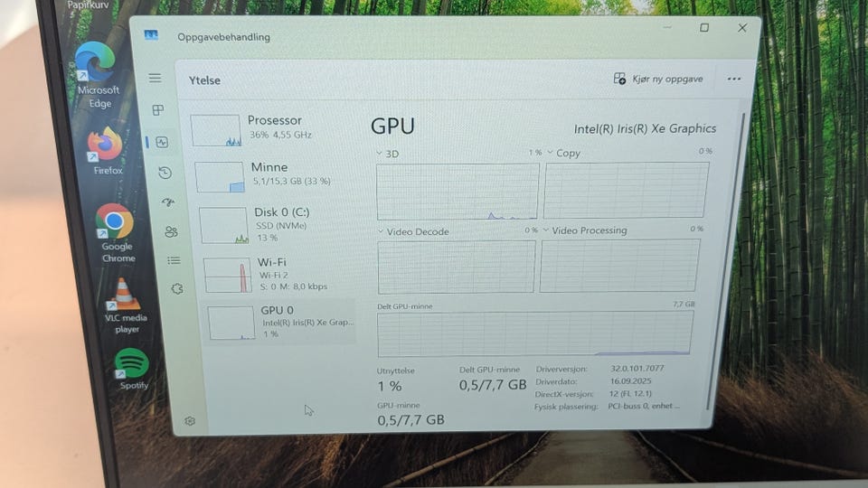
Task: Open the Details list icon in sidebar
Action: point(174,260)
